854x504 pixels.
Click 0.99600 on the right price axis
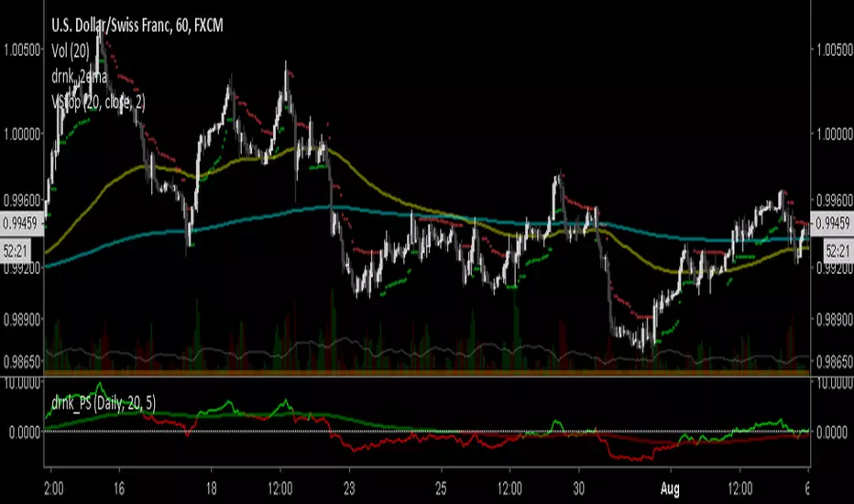(834, 201)
